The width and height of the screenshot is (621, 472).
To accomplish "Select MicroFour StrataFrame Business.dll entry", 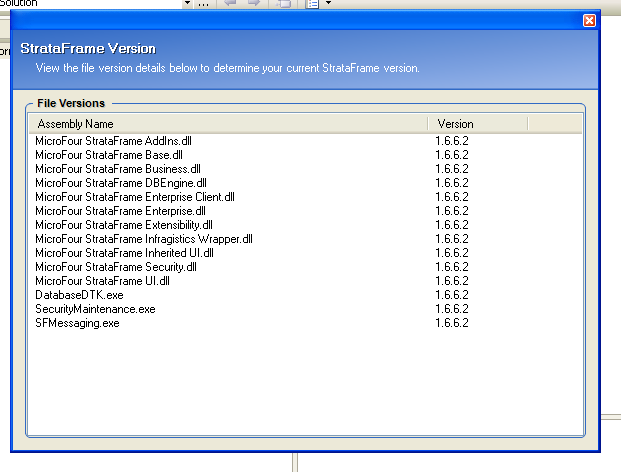I will (x=118, y=170).
